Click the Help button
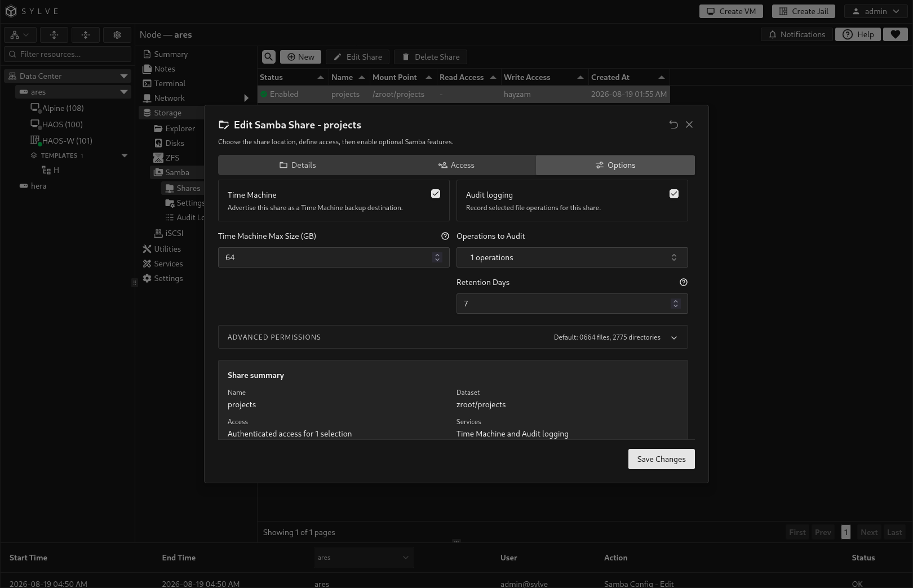The width and height of the screenshot is (913, 588). coord(858,34)
